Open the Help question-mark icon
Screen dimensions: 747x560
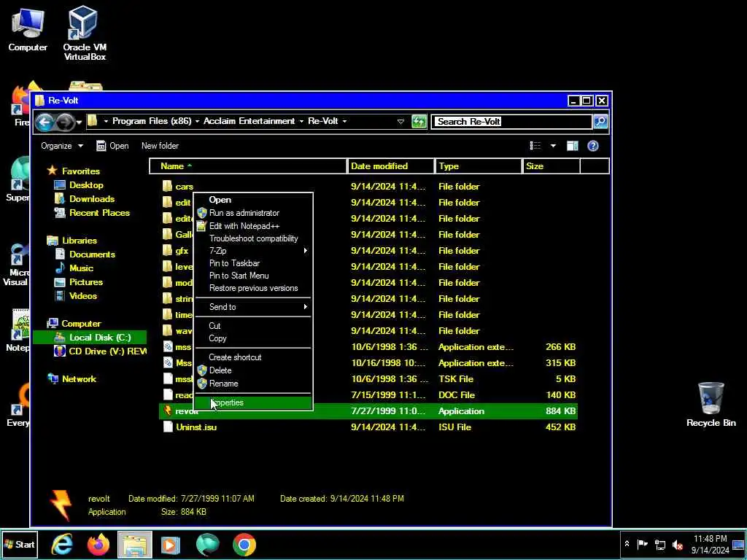click(x=592, y=146)
